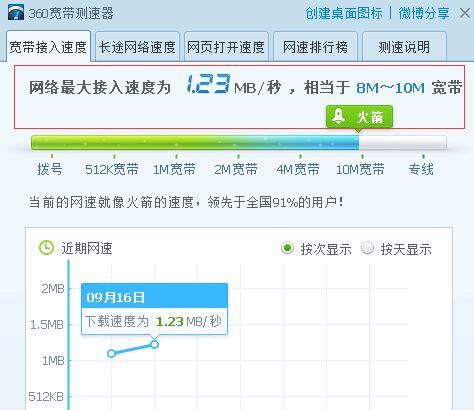The image size is (474, 410).
Task: Click 创建桌面图标 link
Action: click(x=344, y=13)
